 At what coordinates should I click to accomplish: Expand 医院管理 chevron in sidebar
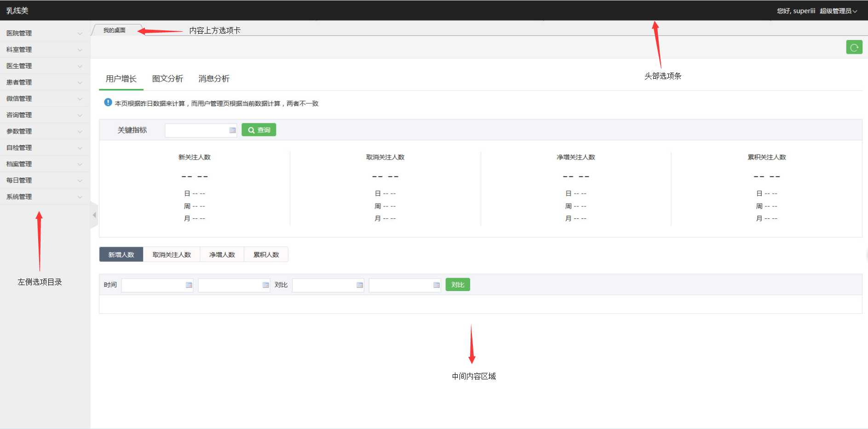click(80, 34)
